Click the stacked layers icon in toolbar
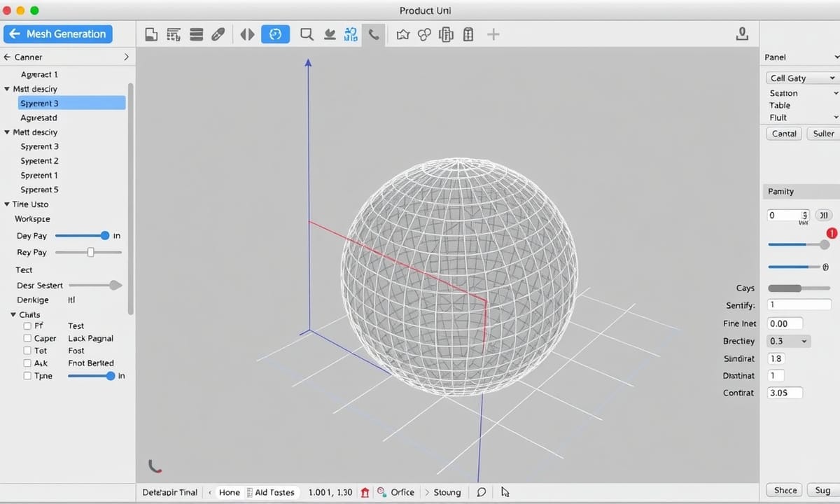Image resolution: width=840 pixels, height=504 pixels. 197,34
